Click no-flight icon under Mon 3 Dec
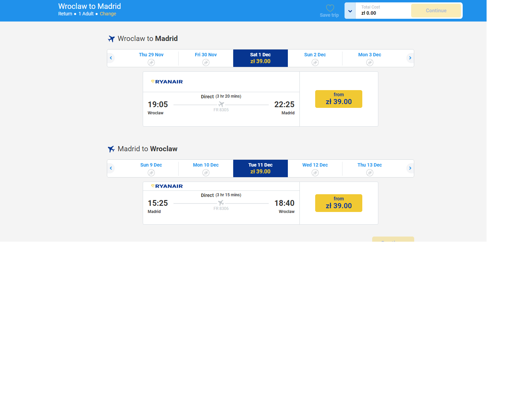The height and width of the screenshot is (398, 532). click(370, 62)
